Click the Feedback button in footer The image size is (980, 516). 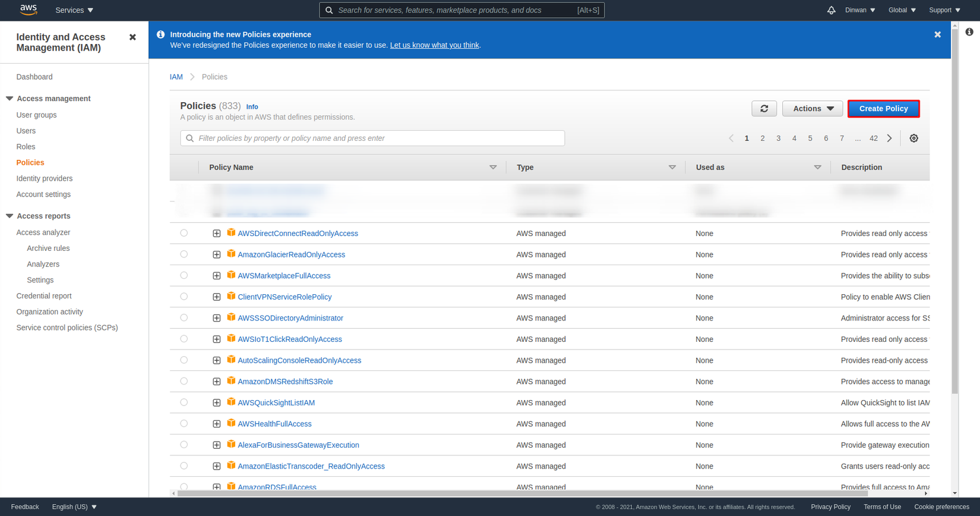[x=25, y=507]
